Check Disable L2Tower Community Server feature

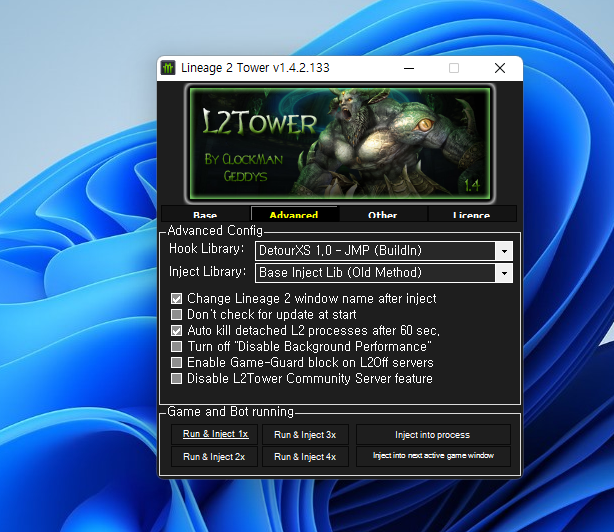click(177, 378)
